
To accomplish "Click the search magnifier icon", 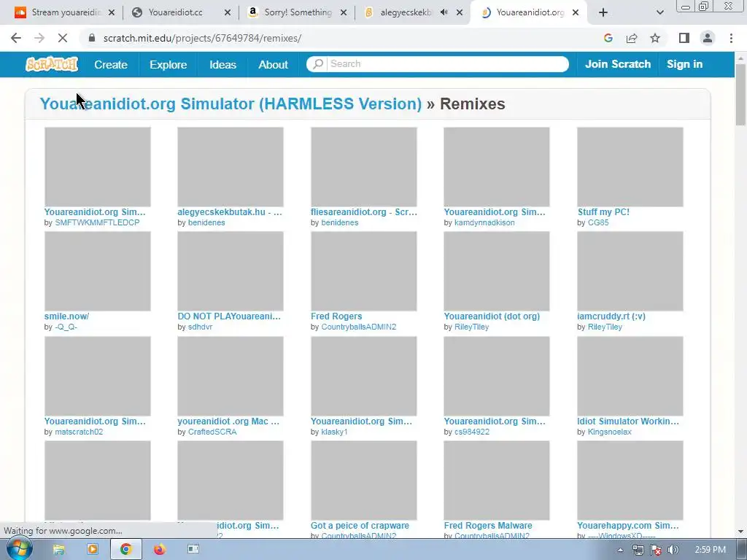I will point(318,64).
